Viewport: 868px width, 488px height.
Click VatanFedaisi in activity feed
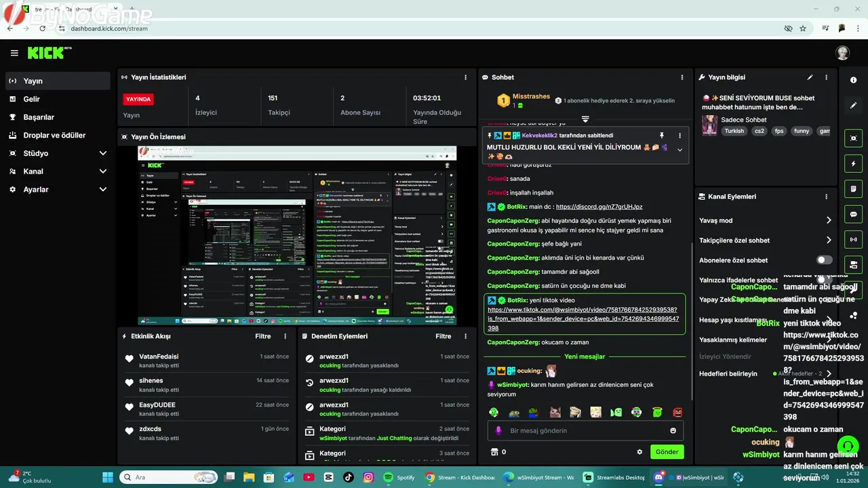click(x=159, y=357)
